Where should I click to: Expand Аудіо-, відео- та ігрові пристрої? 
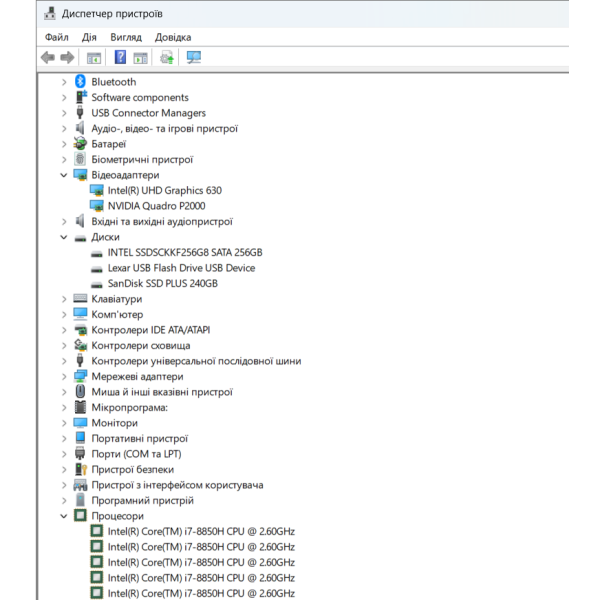tap(64, 129)
